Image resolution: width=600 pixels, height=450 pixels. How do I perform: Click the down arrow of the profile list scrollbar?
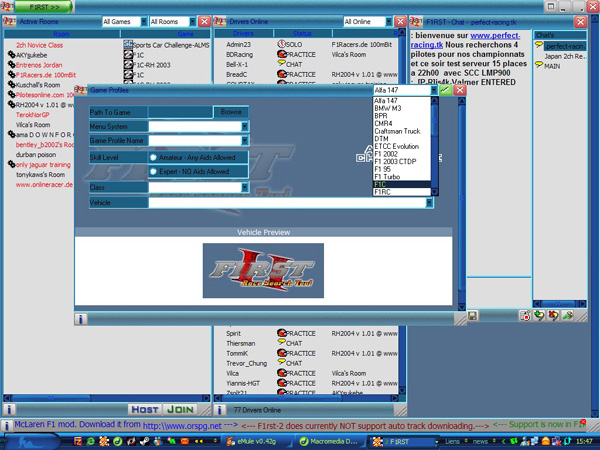point(434,192)
